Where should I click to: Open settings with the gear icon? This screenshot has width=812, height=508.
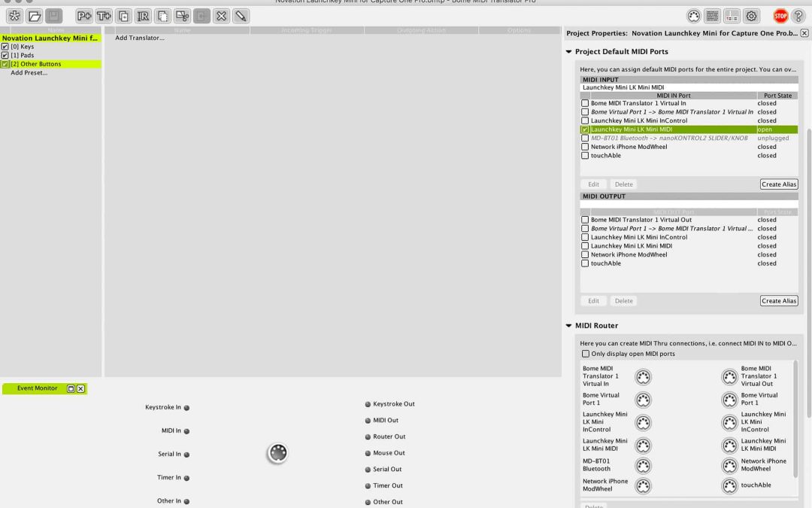(x=752, y=16)
